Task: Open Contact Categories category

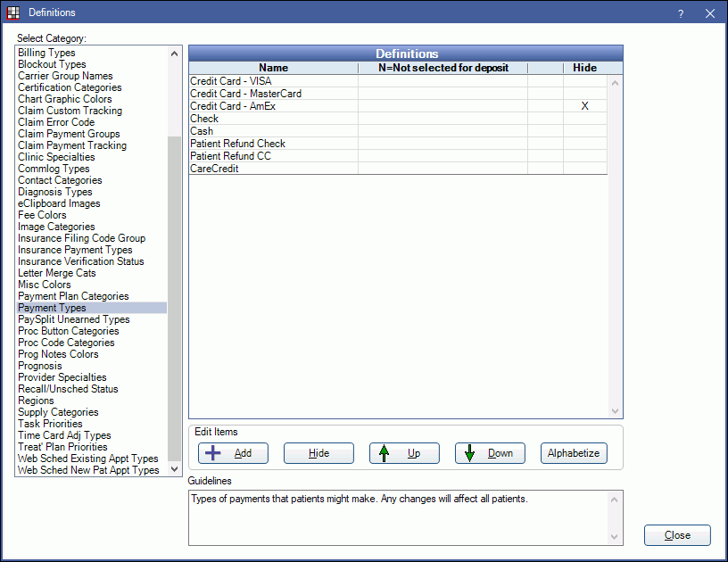Action: [x=92, y=180]
